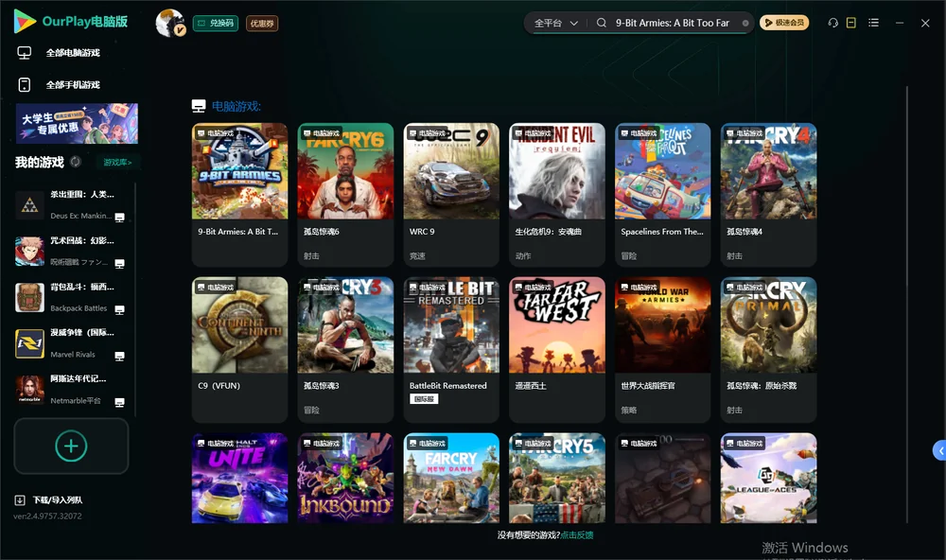This screenshot has height=560, width=946.
Task: Open the Far Cry 6 game card
Action: point(345,194)
